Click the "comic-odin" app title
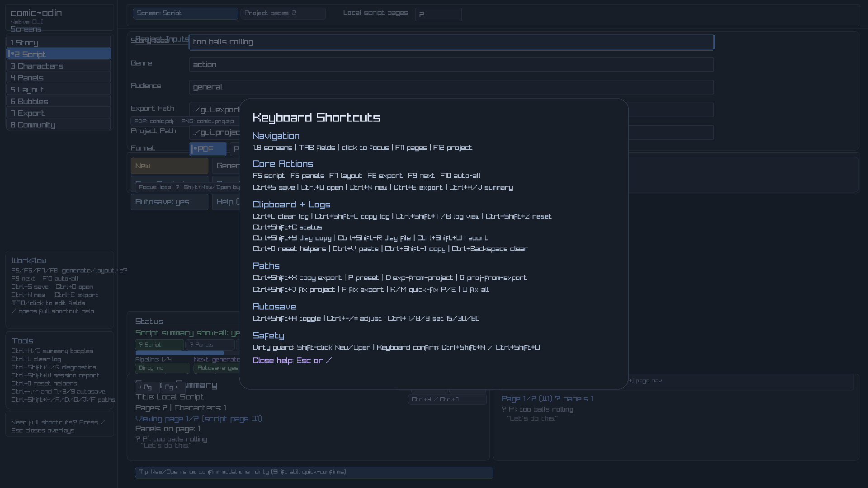The height and width of the screenshot is (488, 868). pyautogui.click(x=36, y=13)
